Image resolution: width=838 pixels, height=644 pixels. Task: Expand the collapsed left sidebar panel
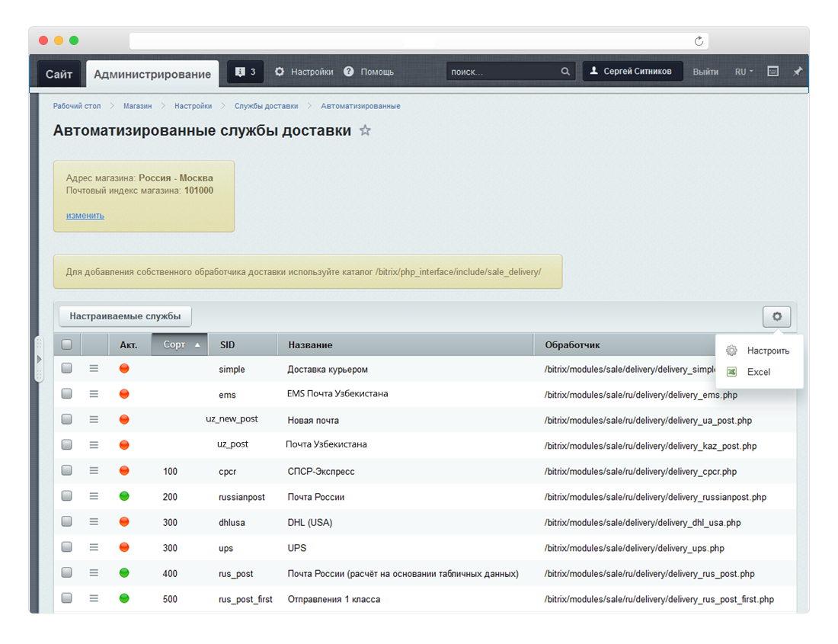[x=39, y=357]
